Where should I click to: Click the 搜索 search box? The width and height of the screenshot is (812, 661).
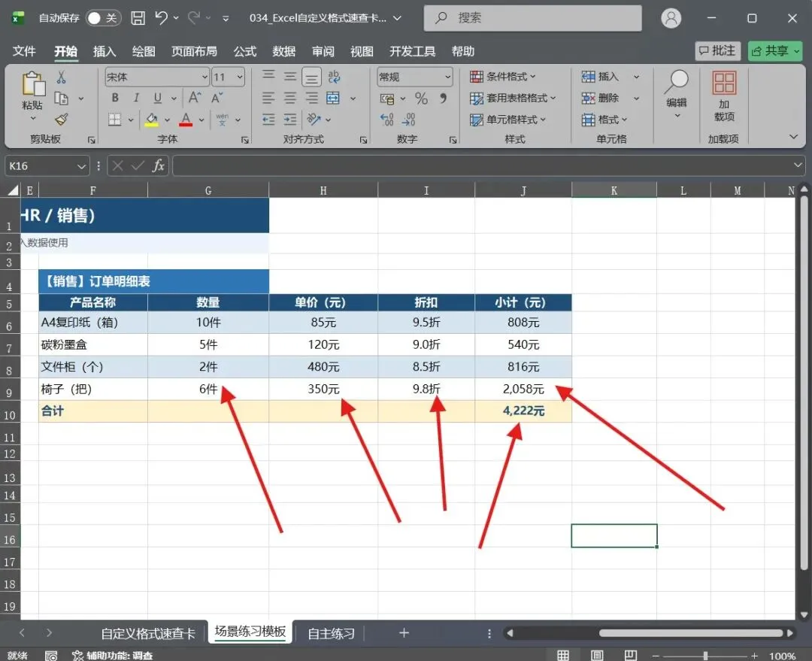532,18
